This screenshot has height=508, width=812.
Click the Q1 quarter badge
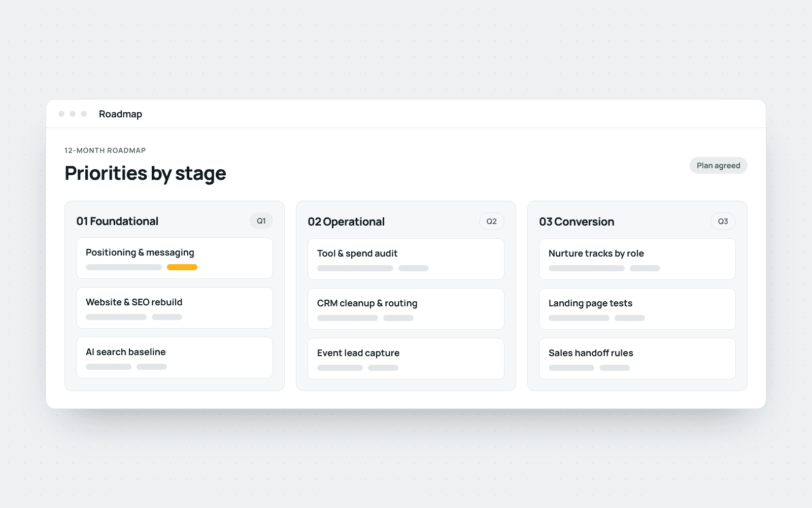coord(261,221)
